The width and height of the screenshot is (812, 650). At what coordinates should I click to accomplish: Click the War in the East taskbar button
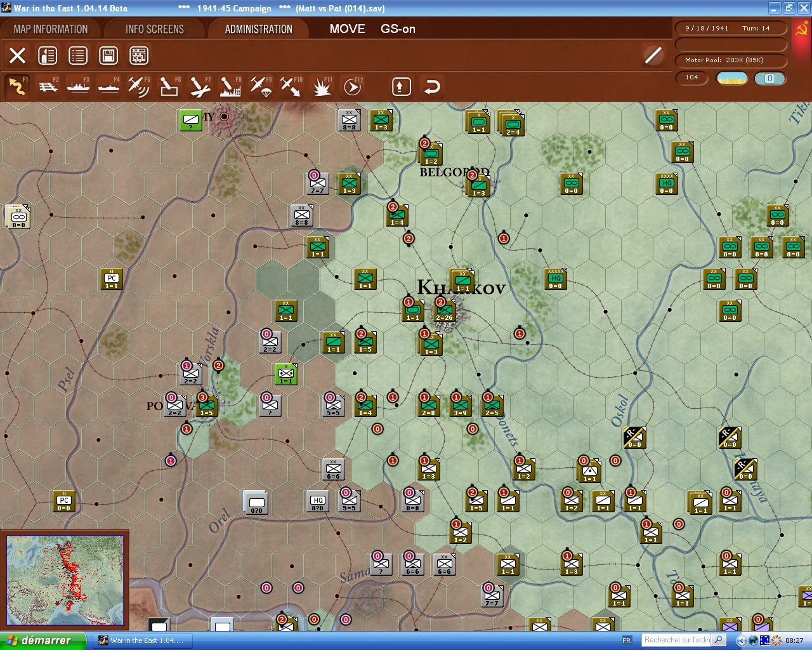pos(143,640)
